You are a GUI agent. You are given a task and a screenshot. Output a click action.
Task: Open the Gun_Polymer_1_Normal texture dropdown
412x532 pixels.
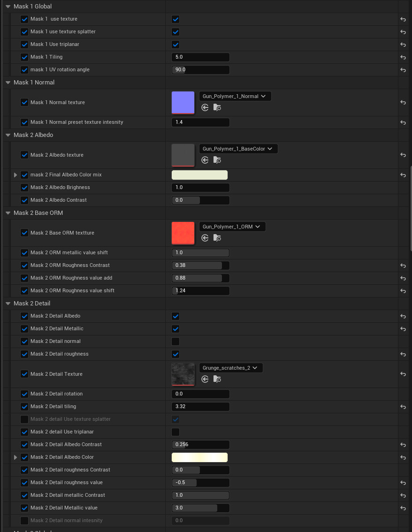click(235, 96)
